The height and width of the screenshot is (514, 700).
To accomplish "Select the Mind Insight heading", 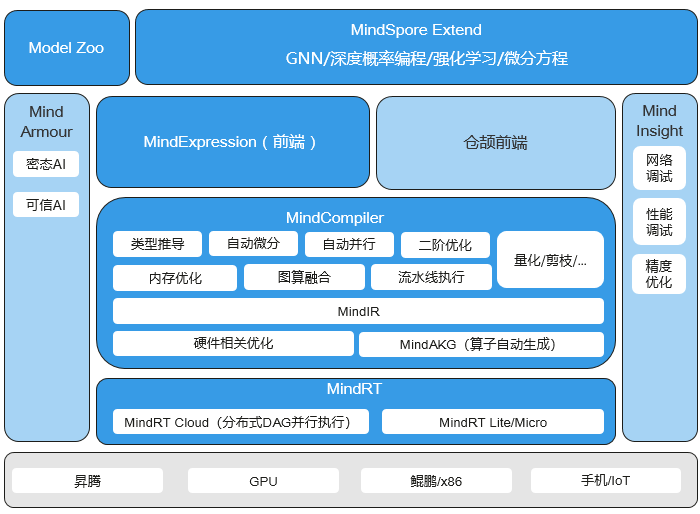I will pyautogui.click(x=659, y=121).
